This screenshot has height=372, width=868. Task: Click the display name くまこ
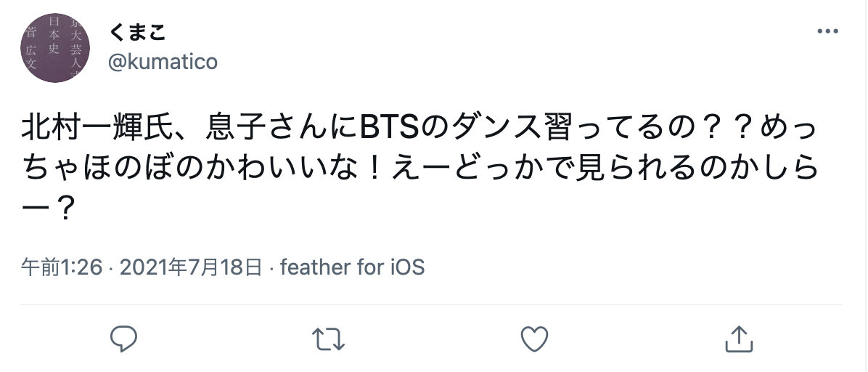click(137, 32)
